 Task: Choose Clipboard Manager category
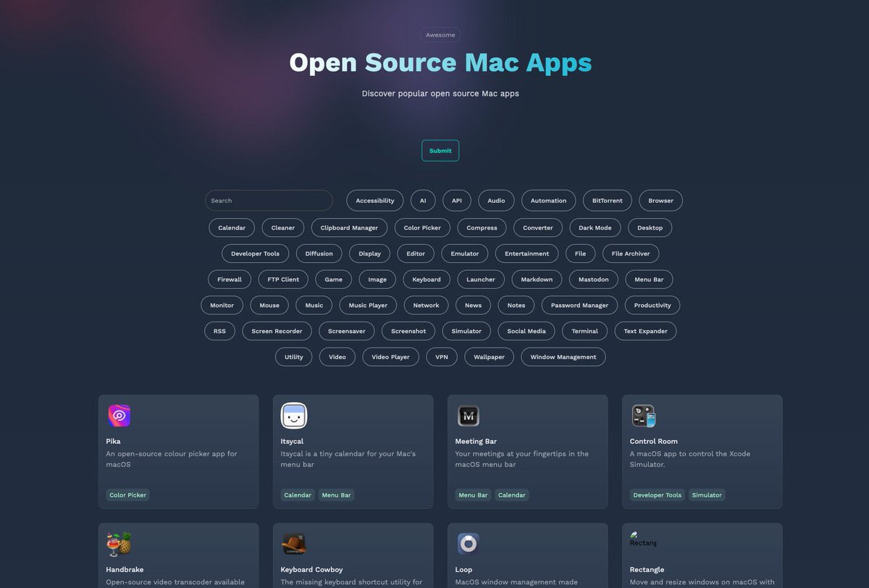pyautogui.click(x=349, y=227)
